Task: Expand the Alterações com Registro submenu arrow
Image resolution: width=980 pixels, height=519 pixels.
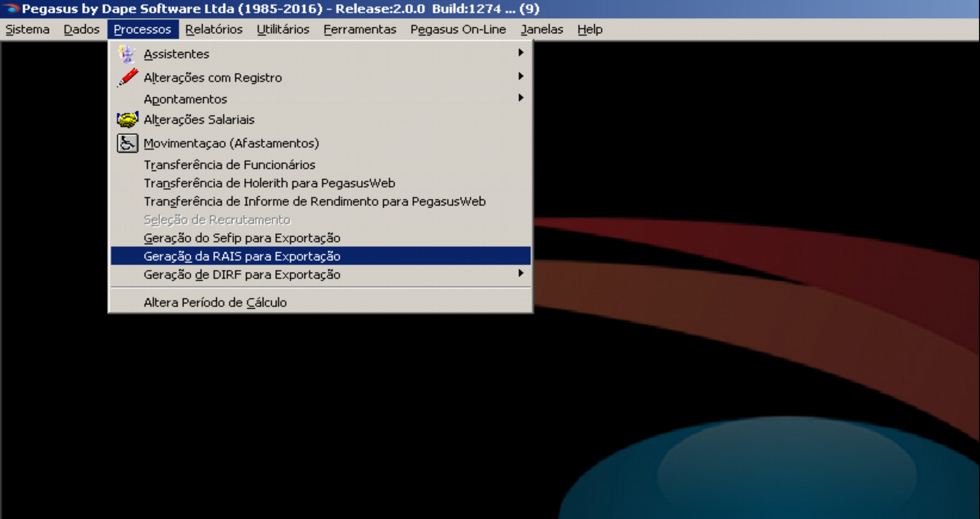Action: coord(521,76)
